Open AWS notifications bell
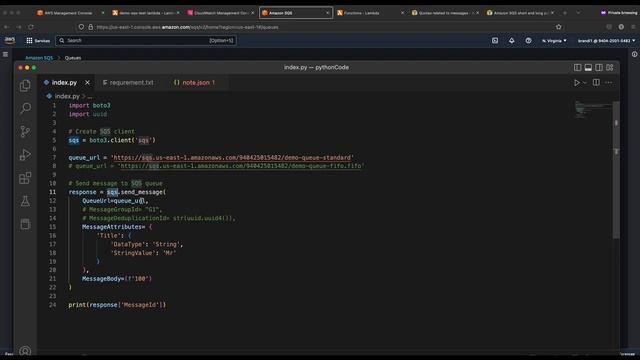This screenshot has height=360, width=640. pyautogui.click(x=511, y=40)
